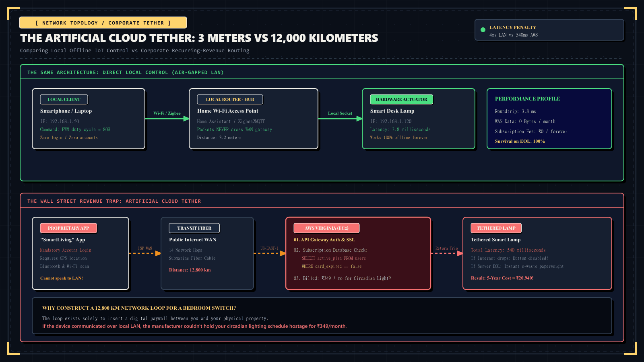
Task: Click 'Works 100% offline forever' text
Action: pos(399,138)
